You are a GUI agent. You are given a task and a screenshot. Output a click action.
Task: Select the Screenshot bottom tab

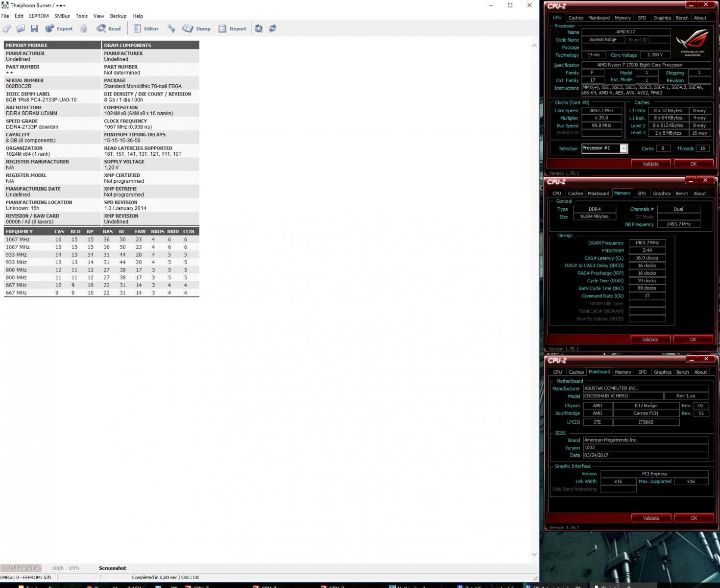(113, 568)
